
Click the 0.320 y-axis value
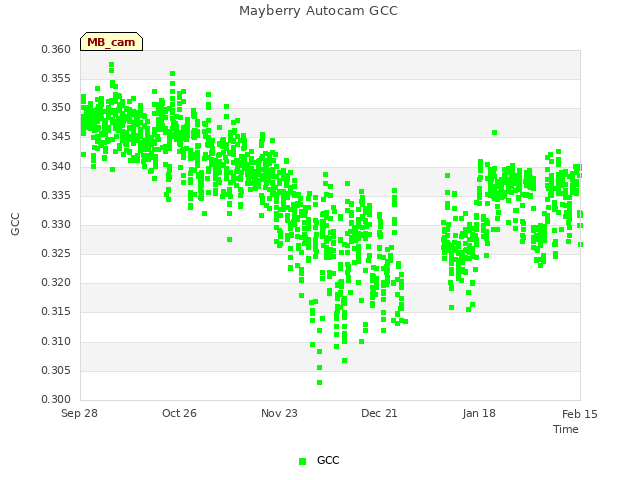point(56,282)
